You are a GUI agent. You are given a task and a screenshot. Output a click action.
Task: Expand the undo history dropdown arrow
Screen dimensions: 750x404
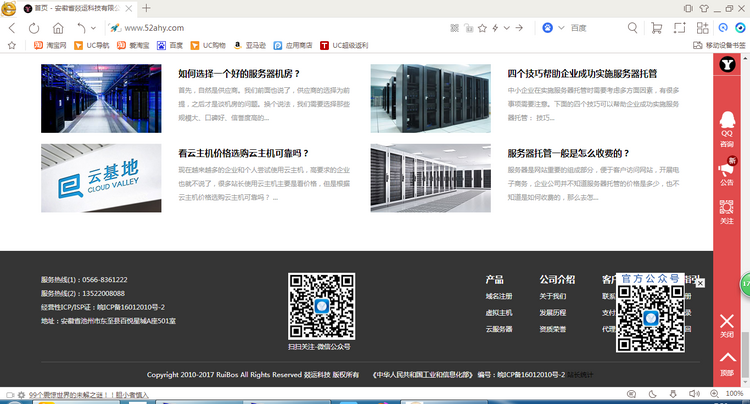93,28
